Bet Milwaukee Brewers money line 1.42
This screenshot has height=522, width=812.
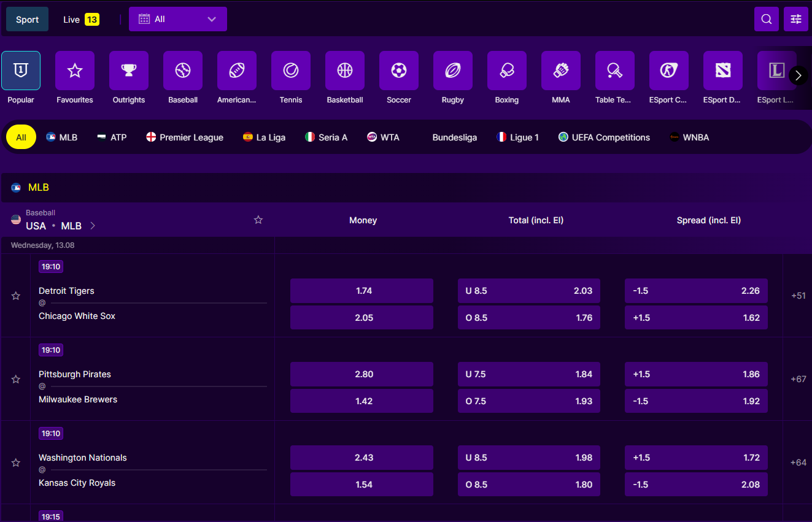point(362,401)
